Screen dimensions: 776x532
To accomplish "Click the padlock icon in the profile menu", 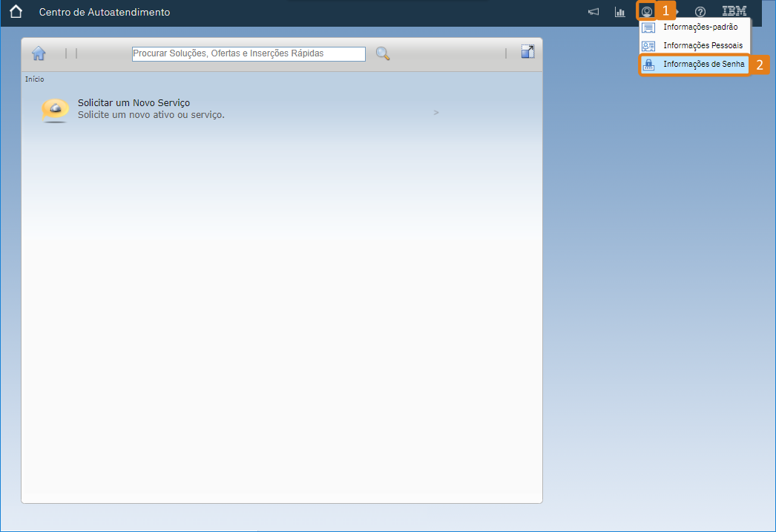I will pos(648,65).
